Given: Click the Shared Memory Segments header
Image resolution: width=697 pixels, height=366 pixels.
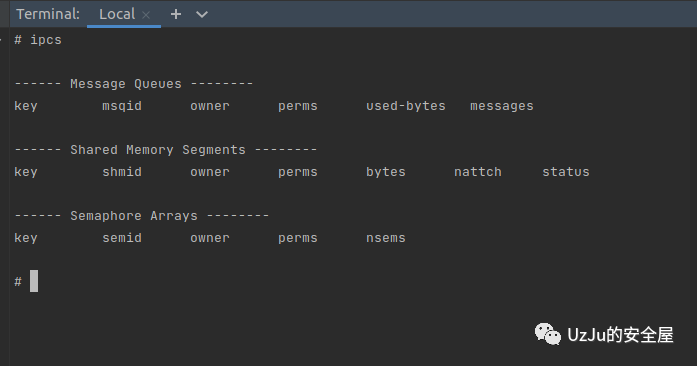Looking at the screenshot, I should coord(158,150).
